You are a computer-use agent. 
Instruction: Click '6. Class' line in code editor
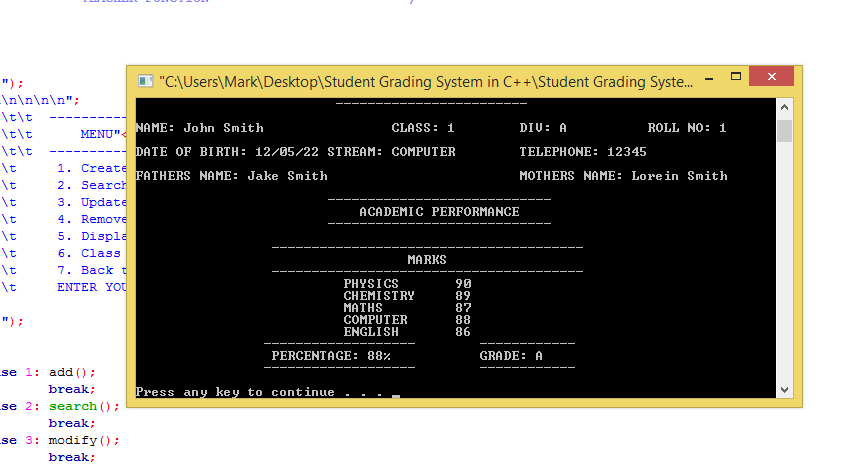pyautogui.click(x=89, y=253)
